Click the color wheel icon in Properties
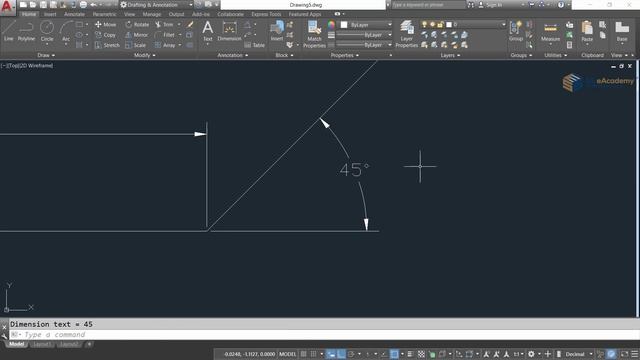Image resolution: width=640 pixels, height=360 pixels. pos(331,25)
